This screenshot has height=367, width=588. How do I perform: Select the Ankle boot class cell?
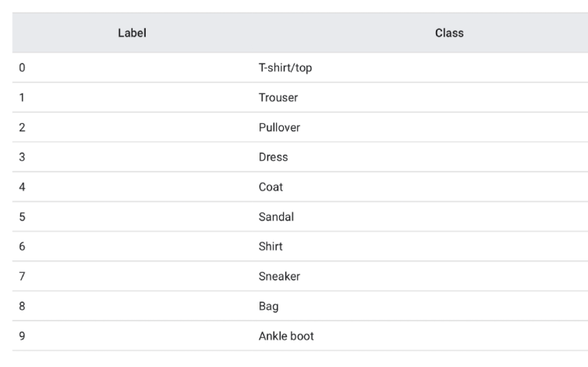pos(286,336)
